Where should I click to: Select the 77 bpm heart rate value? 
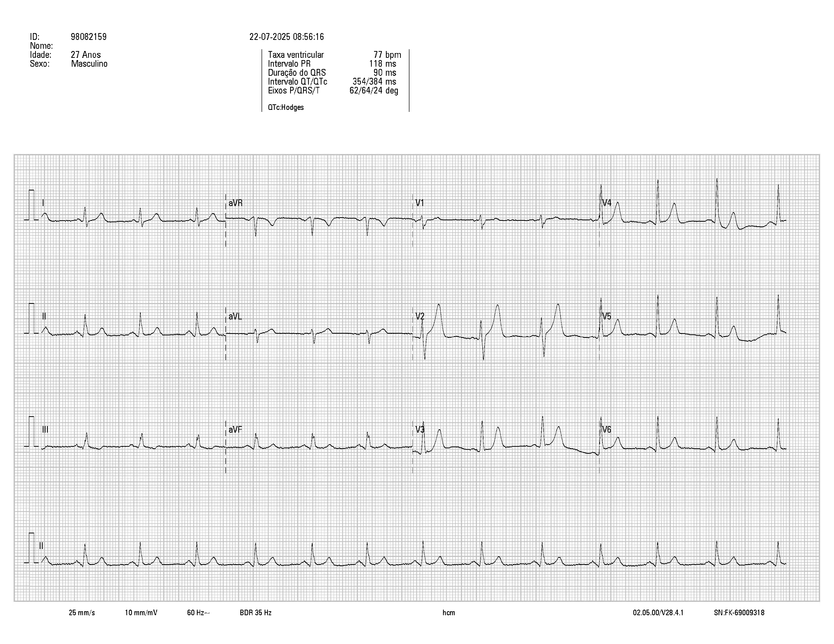click(x=387, y=55)
